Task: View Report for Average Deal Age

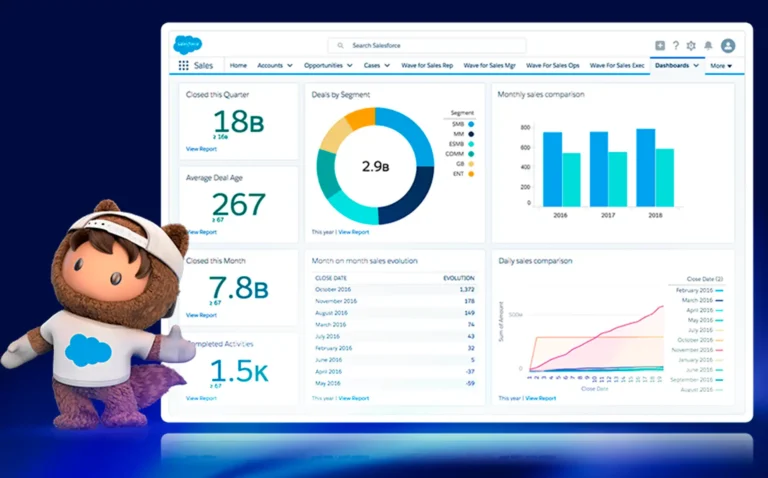Action: pos(201,232)
